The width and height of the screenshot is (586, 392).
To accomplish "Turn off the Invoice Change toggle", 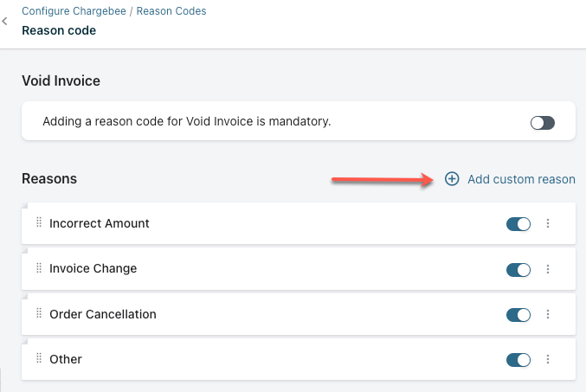I will click(x=518, y=269).
